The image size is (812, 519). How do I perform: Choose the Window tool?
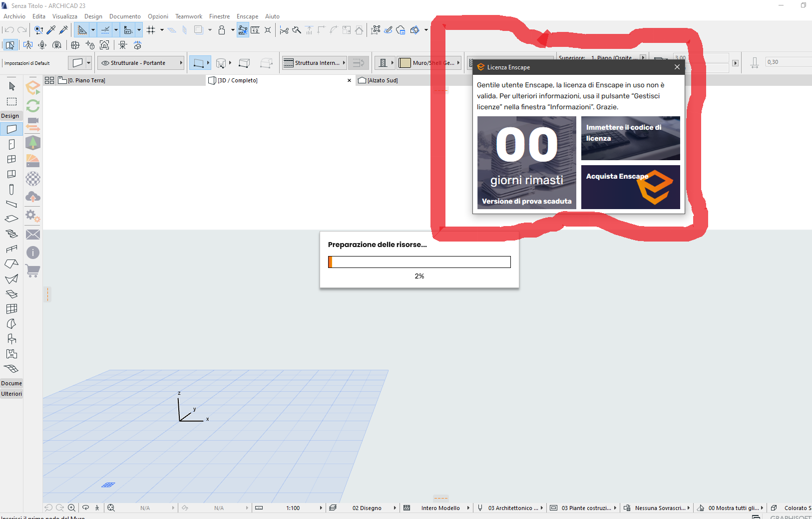point(11,159)
